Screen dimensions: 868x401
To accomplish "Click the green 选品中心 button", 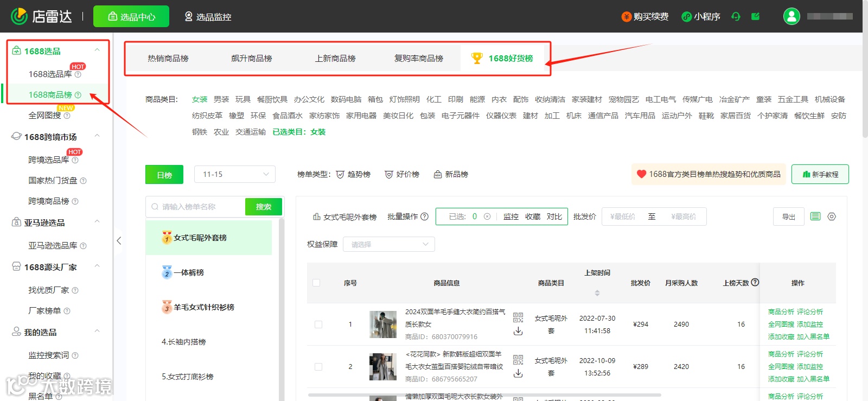I will pyautogui.click(x=131, y=16).
